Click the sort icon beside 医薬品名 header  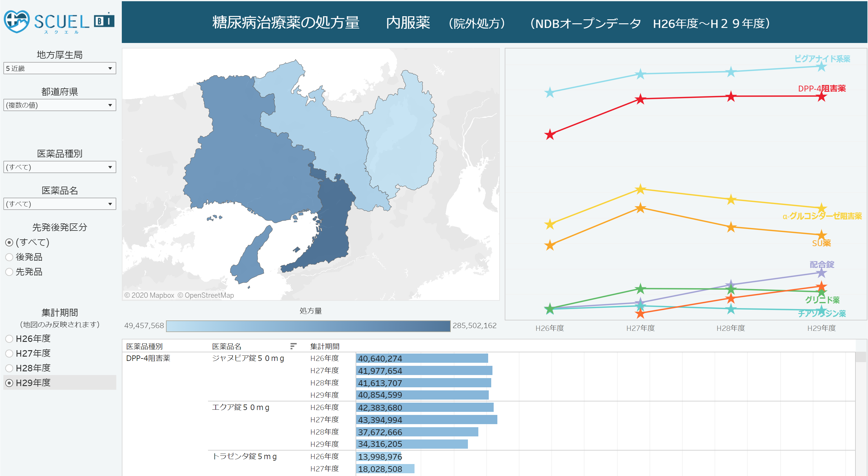293,346
